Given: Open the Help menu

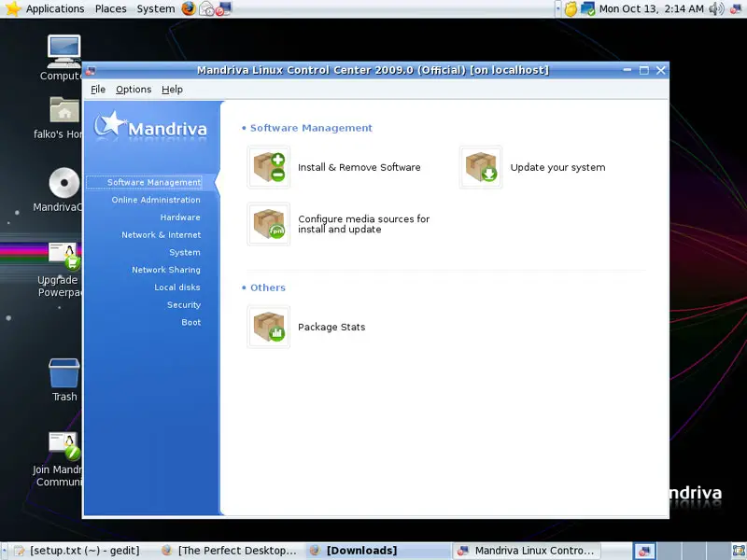Looking at the screenshot, I should pyautogui.click(x=172, y=90).
